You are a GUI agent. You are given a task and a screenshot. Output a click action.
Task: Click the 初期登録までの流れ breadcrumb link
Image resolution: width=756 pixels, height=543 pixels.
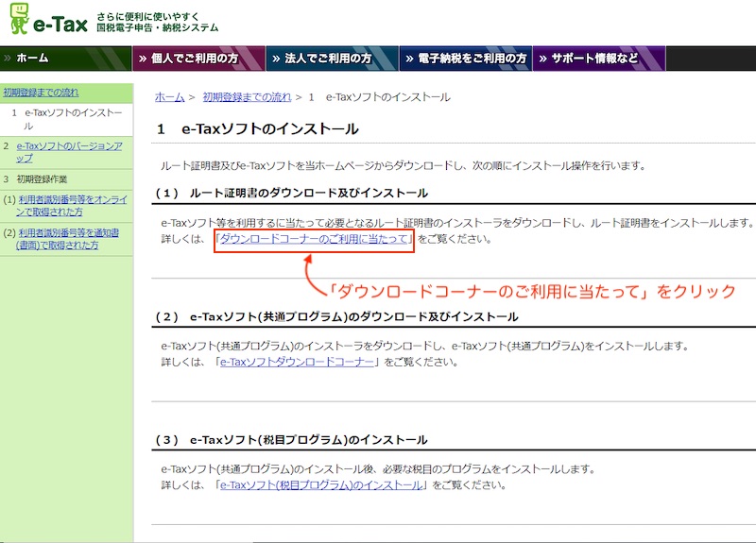tap(247, 97)
